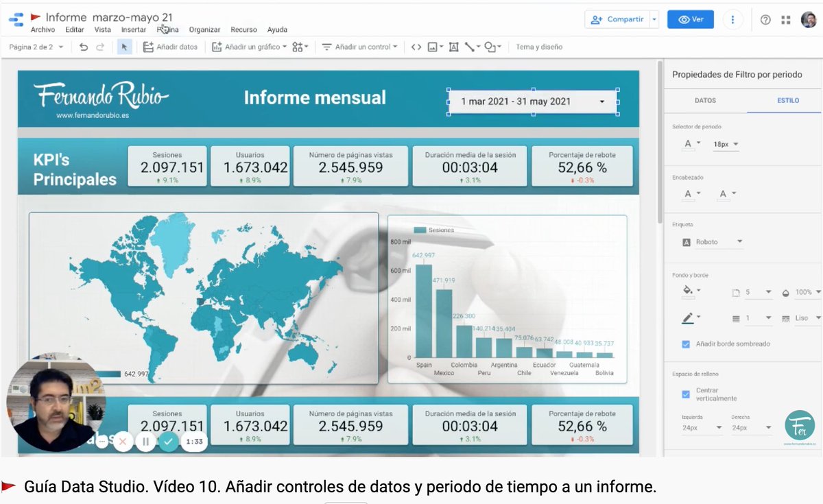Open Tema y diseño
This screenshot has height=504, width=823.
[539, 47]
